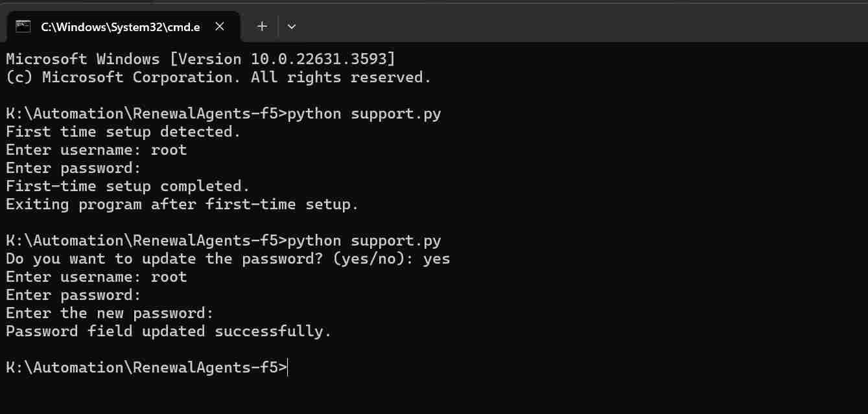
Task: Close the cmd.exe terminal tab
Action: tap(220, 27)
